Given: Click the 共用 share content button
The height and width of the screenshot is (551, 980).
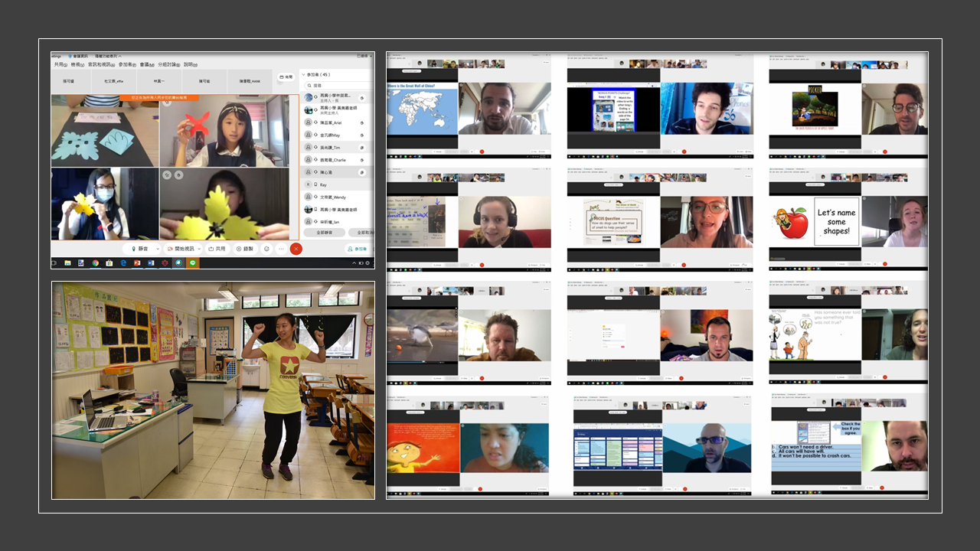Looking at the screenshot, I should [217, 249].
